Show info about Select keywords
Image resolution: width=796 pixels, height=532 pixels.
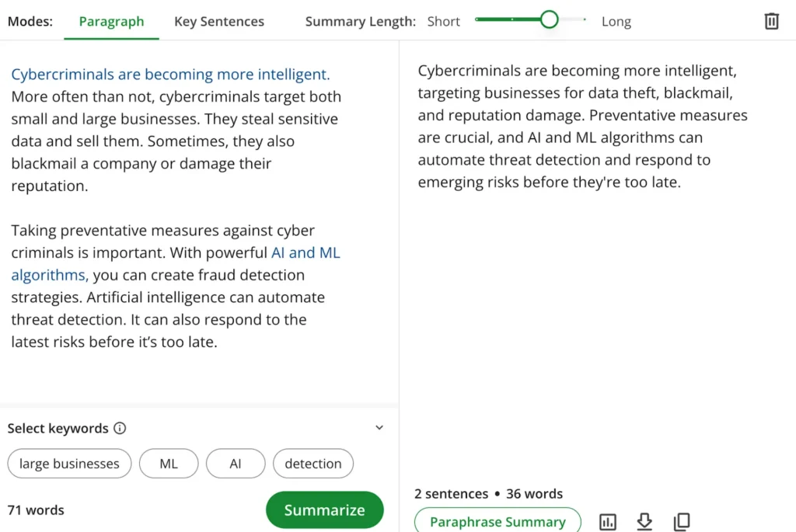pyautogui.click(x=120, y=429)
